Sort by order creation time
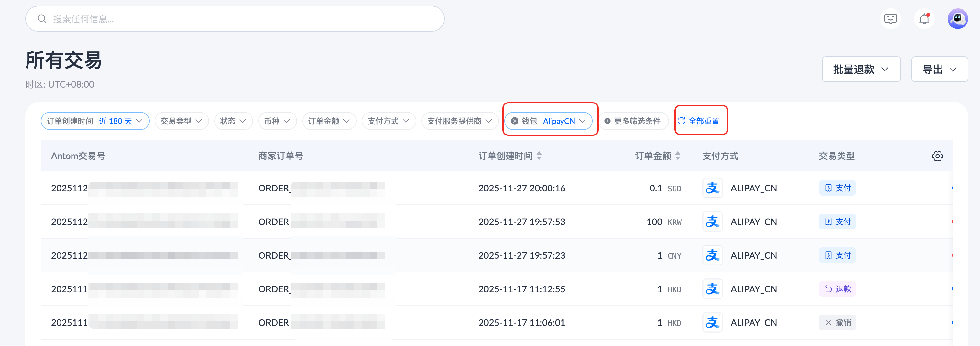The image size is (980, 346). coord(539,156)
